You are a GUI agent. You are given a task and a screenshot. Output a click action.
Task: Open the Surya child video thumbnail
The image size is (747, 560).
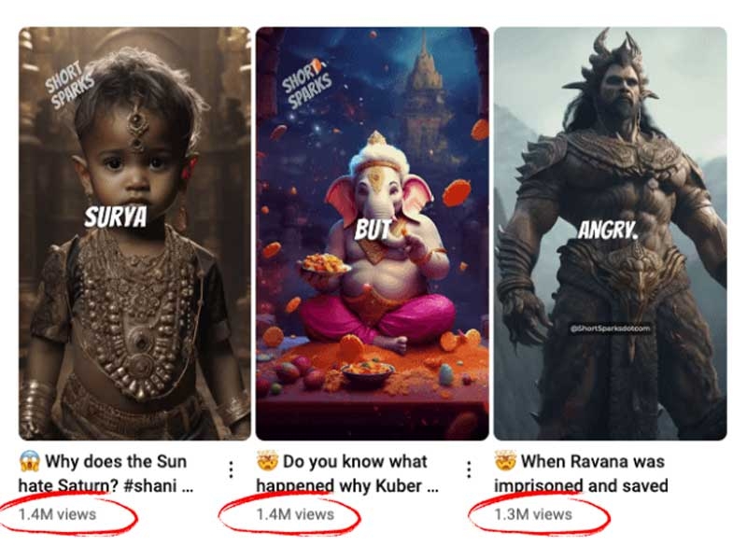[x=134, y=233]
